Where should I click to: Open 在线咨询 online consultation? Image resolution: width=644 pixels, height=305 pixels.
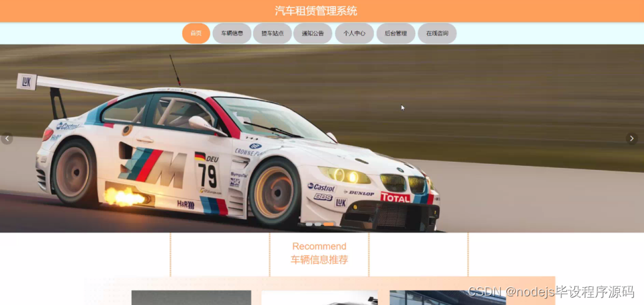click(x=437, y=33)
